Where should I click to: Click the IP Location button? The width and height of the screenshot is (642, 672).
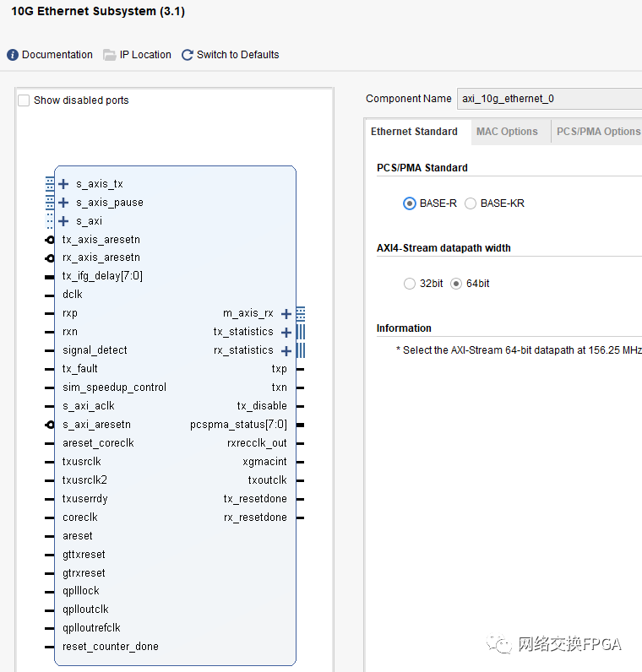tap(145, 55)
